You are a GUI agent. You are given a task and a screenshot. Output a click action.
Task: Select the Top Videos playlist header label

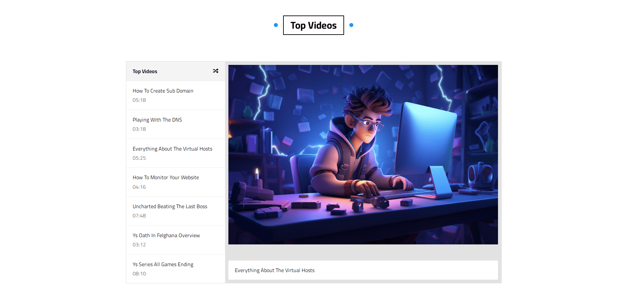(x=145, y=71)
